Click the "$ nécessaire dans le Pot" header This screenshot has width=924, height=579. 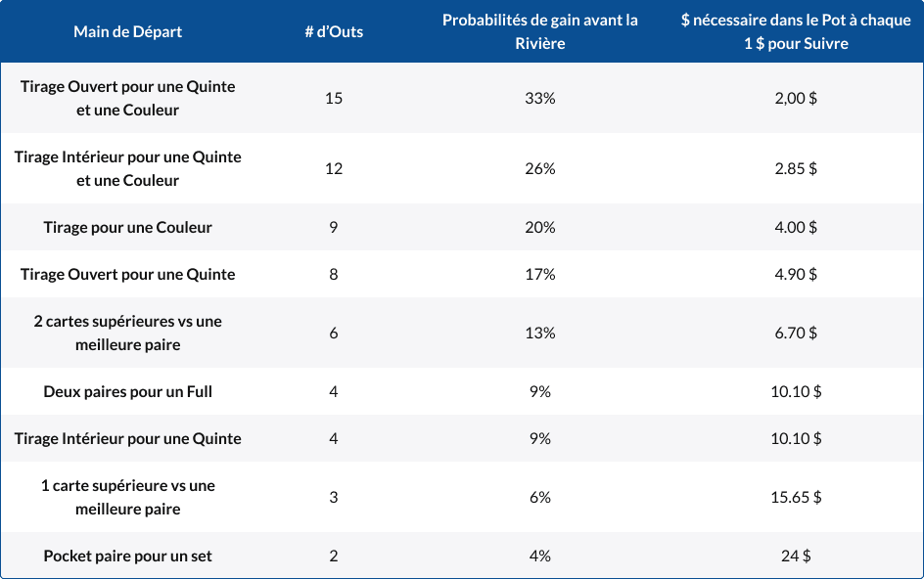coord(796,32)
